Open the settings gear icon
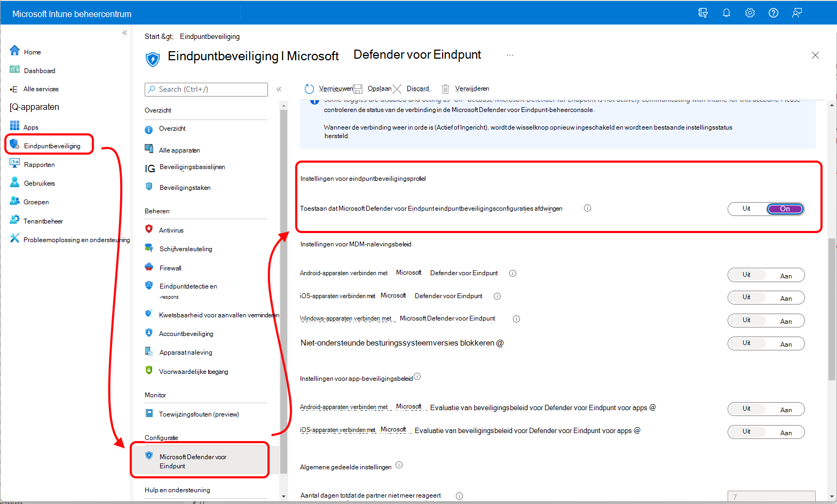Viewport: 837px width, 504px height. point(750,13)
